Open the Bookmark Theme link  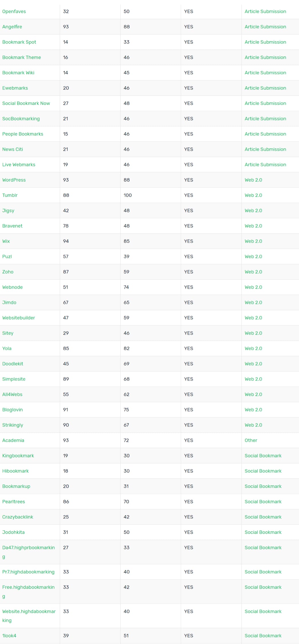tap(21, 57)
